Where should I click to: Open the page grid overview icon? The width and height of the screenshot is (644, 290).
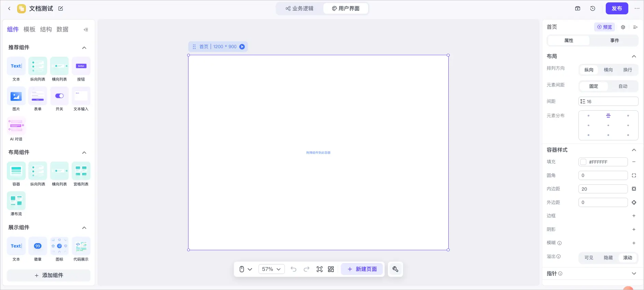[331, 269]
